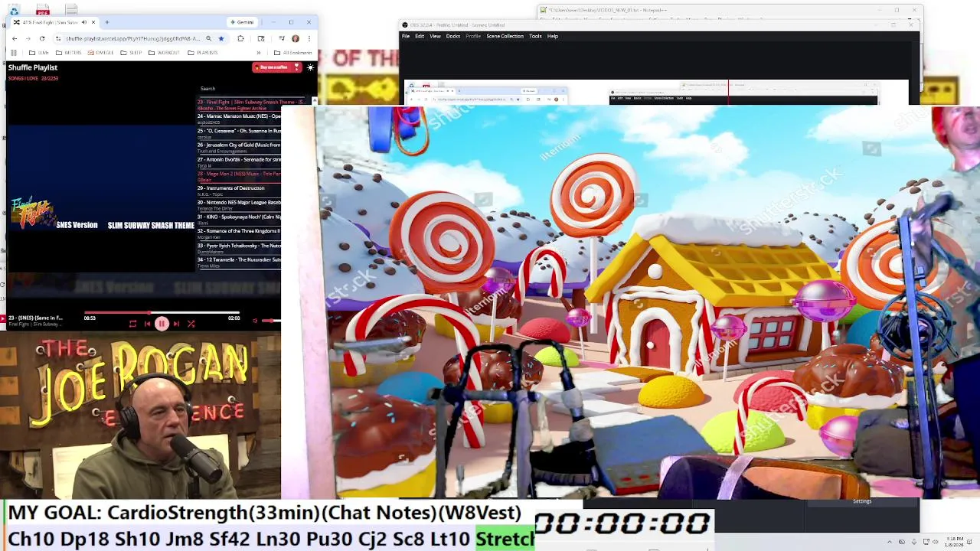Screen dimensions: 980x551
Task: Open the OMEGLE bookmark
Action: (101, 53)
